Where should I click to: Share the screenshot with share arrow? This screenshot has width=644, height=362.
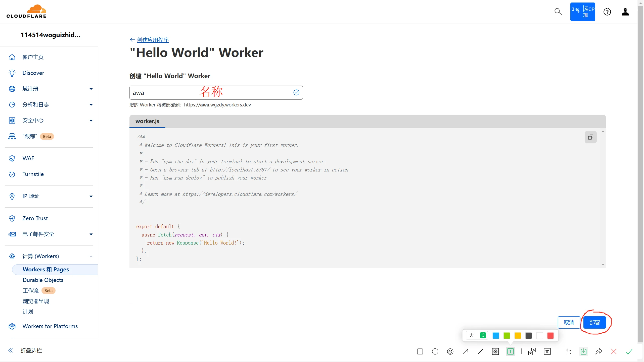(599, 351)
